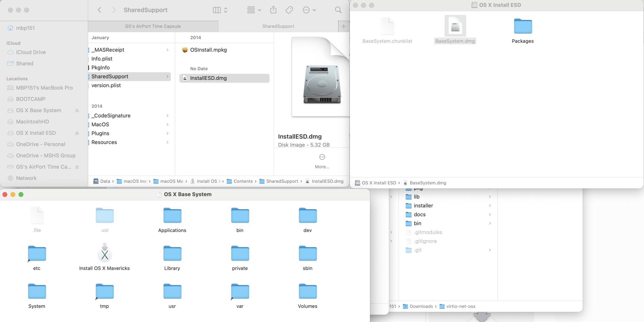Open Network in the sidebar

point(22,178)
